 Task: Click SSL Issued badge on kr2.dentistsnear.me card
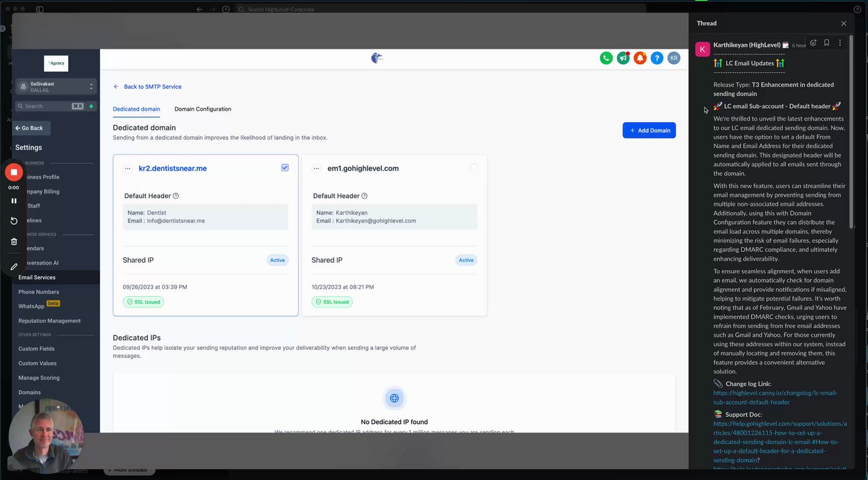143,302
